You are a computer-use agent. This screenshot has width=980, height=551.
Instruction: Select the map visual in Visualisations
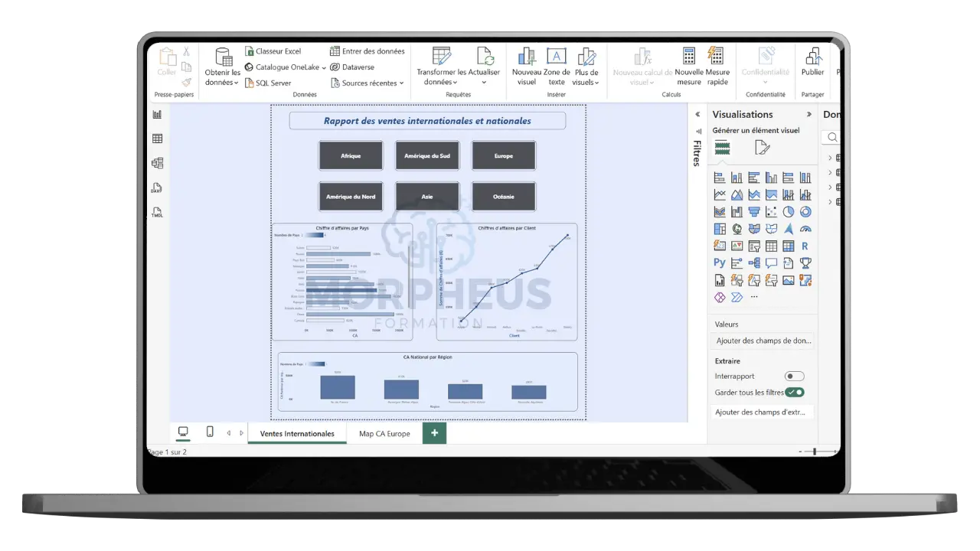click(736, 228)
